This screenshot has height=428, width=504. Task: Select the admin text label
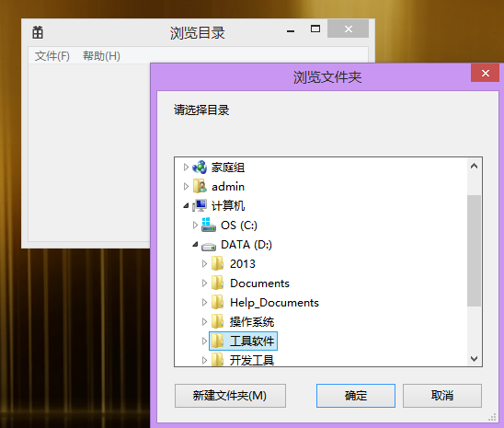click(228, 187)
